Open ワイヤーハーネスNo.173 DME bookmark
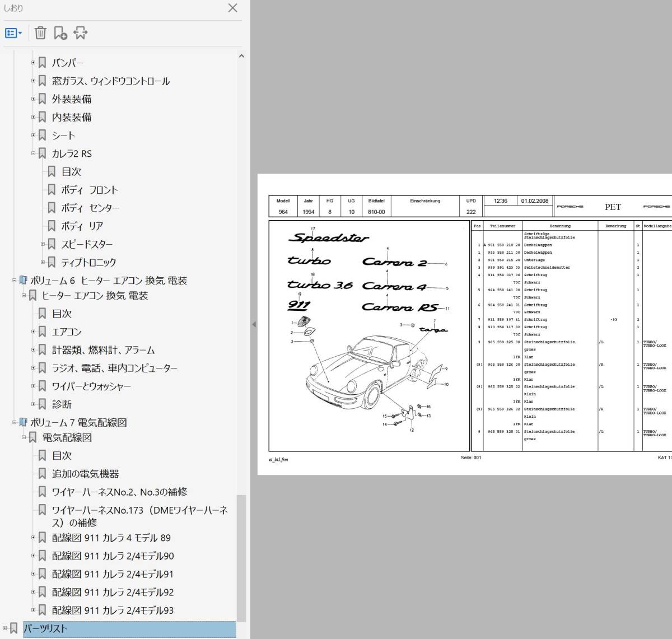 [x=140, y=516]
